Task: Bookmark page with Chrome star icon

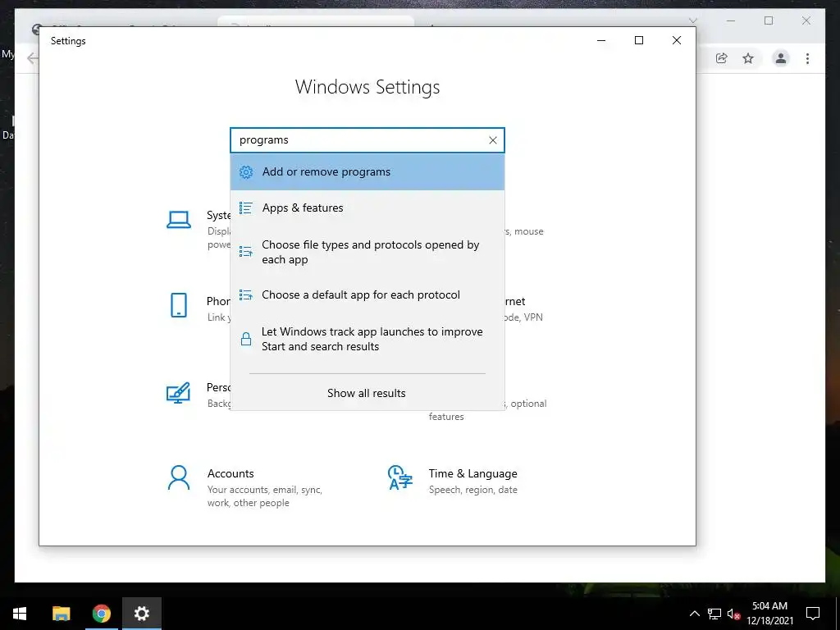Action: point(748,58)
